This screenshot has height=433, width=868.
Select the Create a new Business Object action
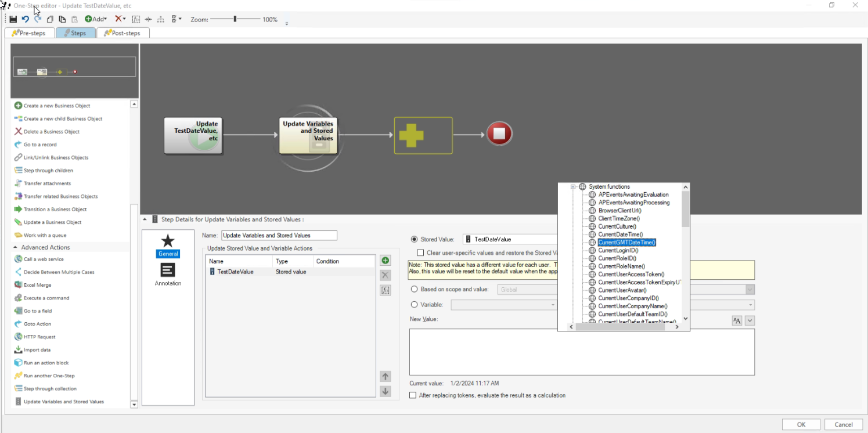pyautogui.click(x=58, y=105)
